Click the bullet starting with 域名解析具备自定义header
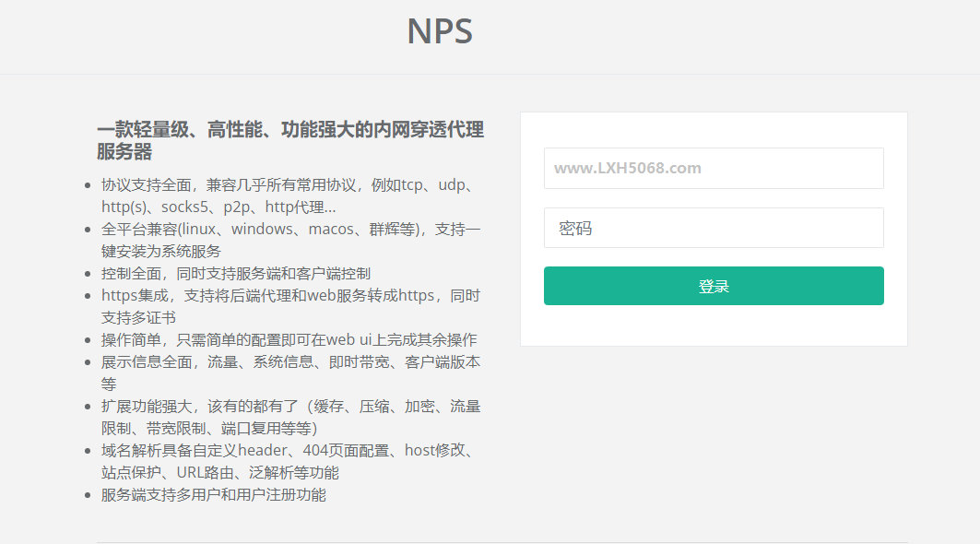The width and height of the screenshot is (980, 544). (289, 461)
